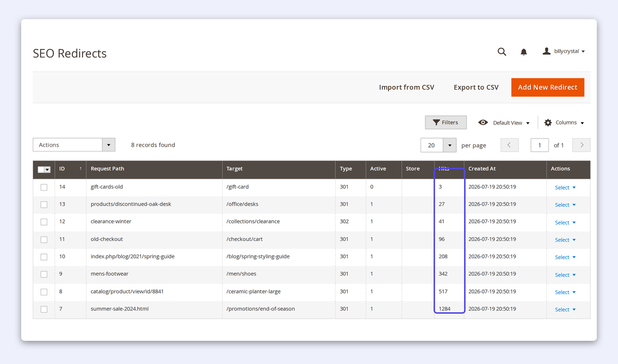Image resolution: width=618 pixels, height=364 pixels.
Task: Click Add New Redirect button
Action: (548, 87)
